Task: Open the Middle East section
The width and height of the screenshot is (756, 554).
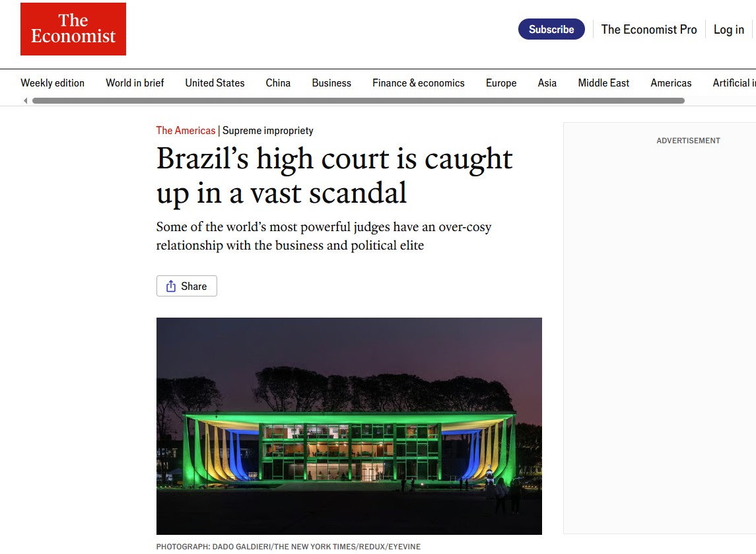Action: 603,83
